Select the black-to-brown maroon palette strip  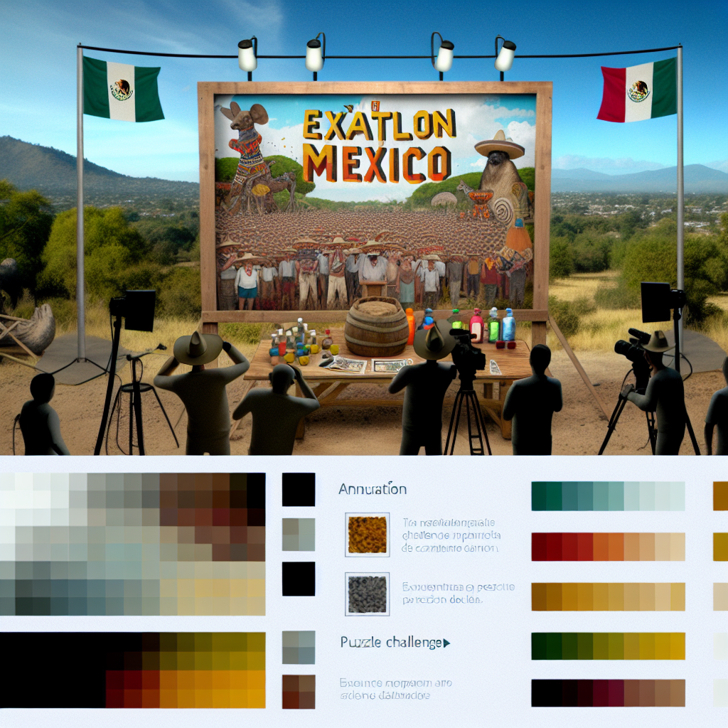click(608, 692)
